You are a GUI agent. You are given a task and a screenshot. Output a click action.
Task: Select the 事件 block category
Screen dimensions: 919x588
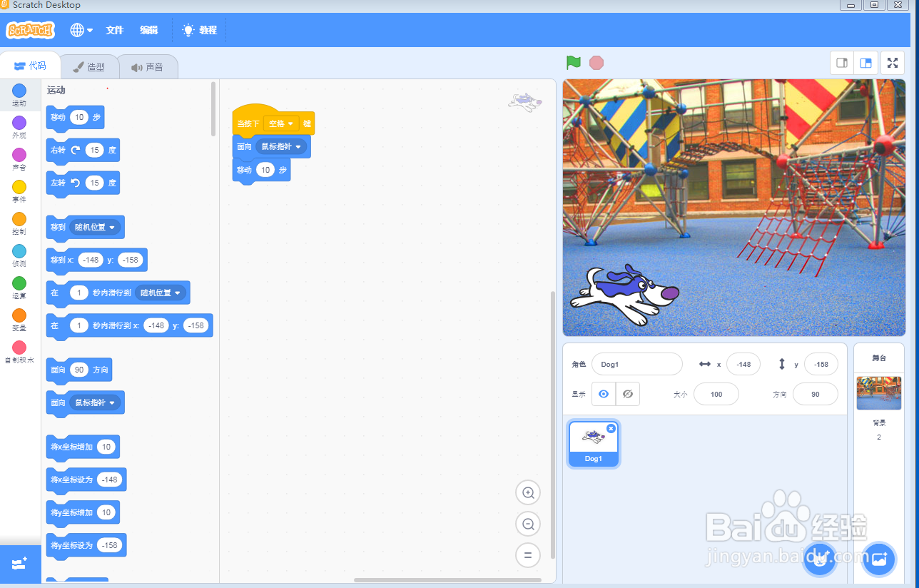tap(19, 192)
